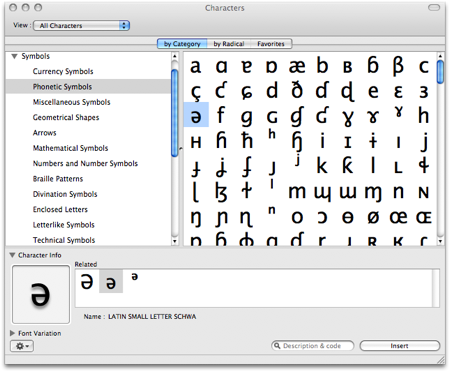Select the æ ligature character in grid
The width and height of the screenshot is (450, 372).
point(297,66)
